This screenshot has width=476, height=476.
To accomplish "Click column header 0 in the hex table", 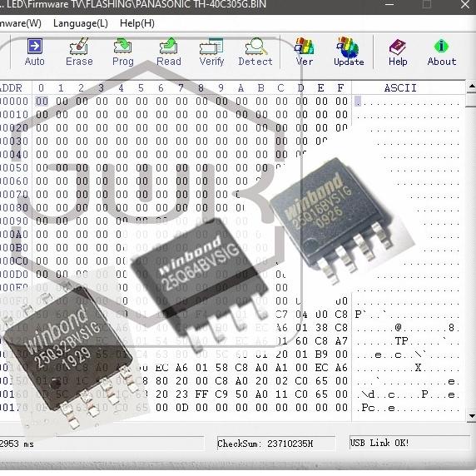I will pyautogui.click(x=42, y=88).
